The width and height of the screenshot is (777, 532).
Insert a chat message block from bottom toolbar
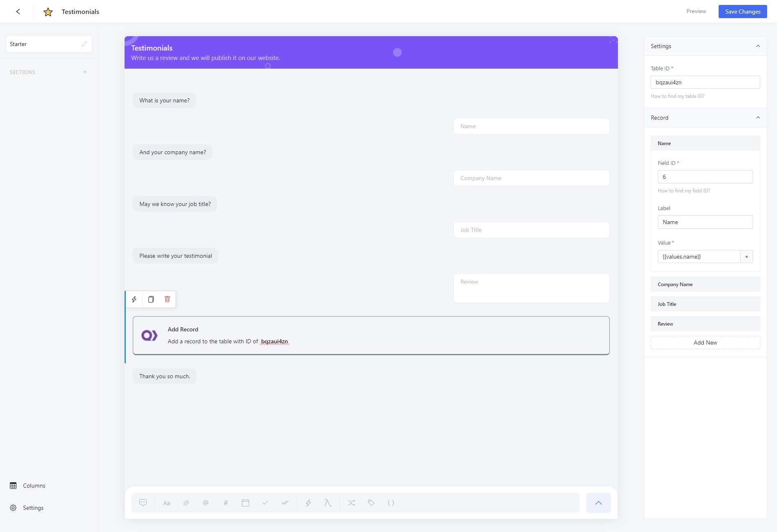tap(143, 503)
